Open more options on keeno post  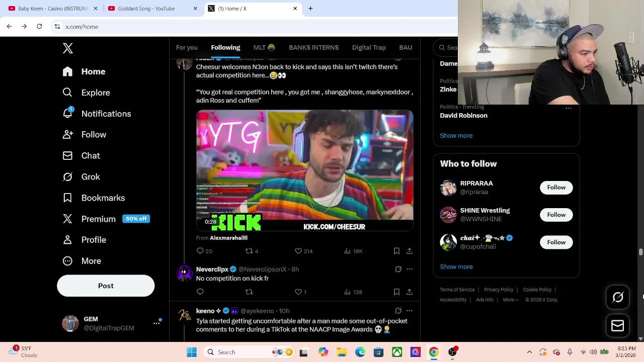point(410,311)
